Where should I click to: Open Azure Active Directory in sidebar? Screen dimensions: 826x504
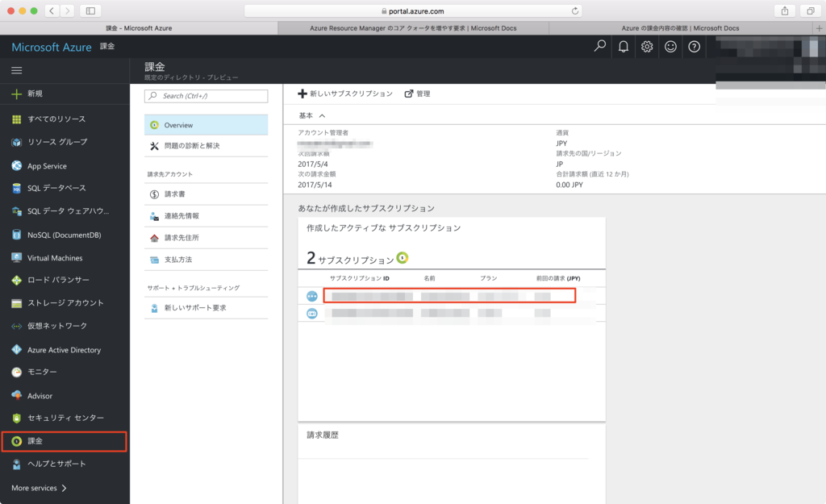pos(64,350)
